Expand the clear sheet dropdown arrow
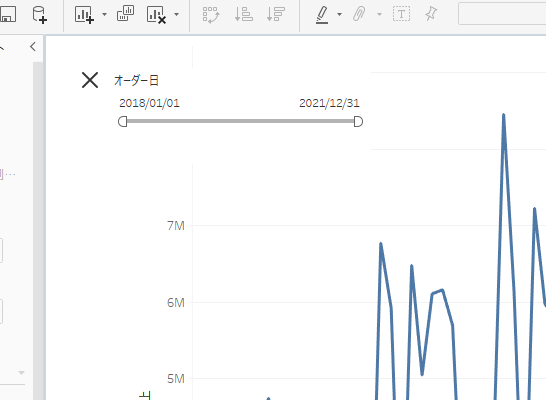Image resolution: width=546 pixels, height=400 pixels. coord(177,15)
